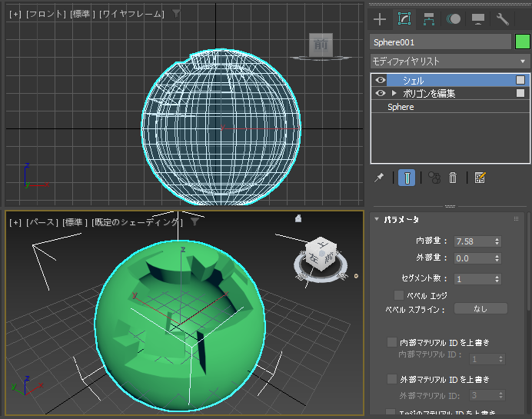
Task: Toggle Show End Result button
Action: pos(407,178)
